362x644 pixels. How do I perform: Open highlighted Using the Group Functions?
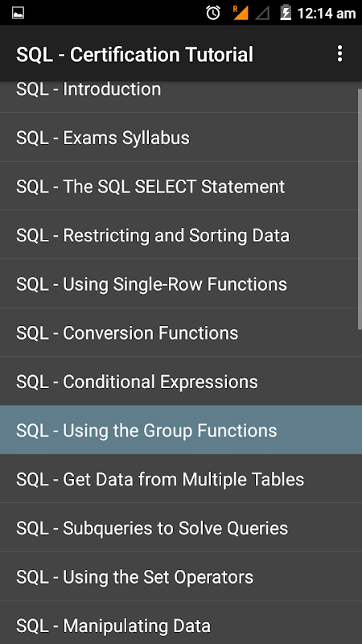tap(181, 430)
